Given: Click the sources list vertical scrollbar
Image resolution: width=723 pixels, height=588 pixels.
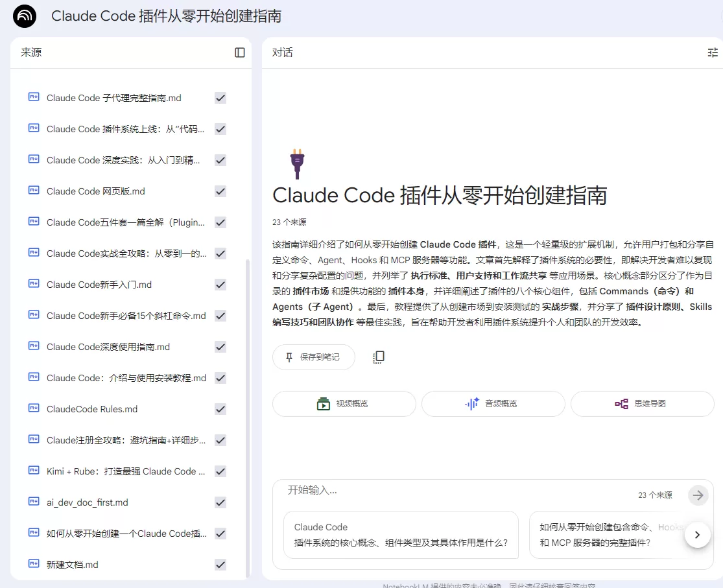Looking at the screenshot, I should pyautogui.click(x=248, y=417).
